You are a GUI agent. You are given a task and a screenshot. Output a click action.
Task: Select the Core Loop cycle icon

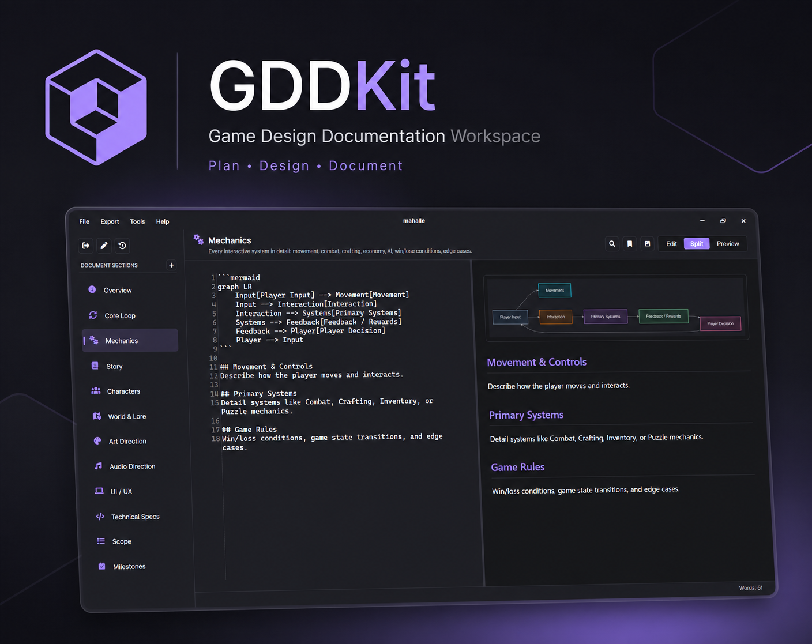coord(93,315)
